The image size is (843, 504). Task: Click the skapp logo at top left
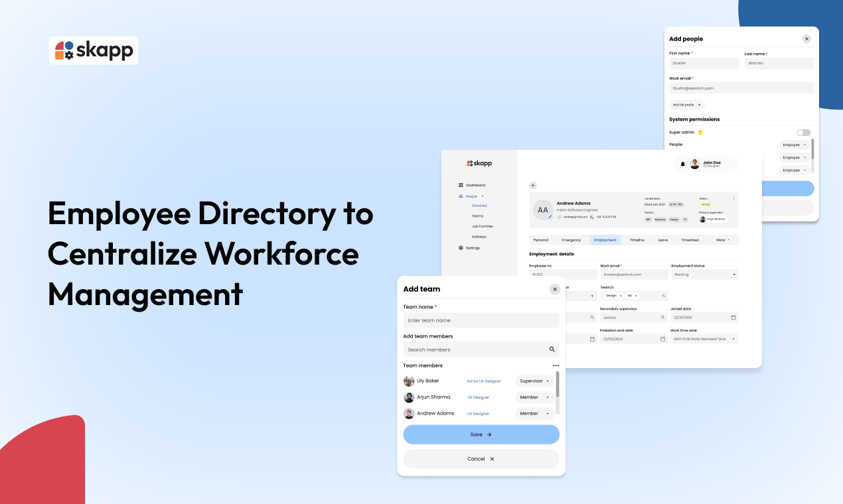(94, 50)
